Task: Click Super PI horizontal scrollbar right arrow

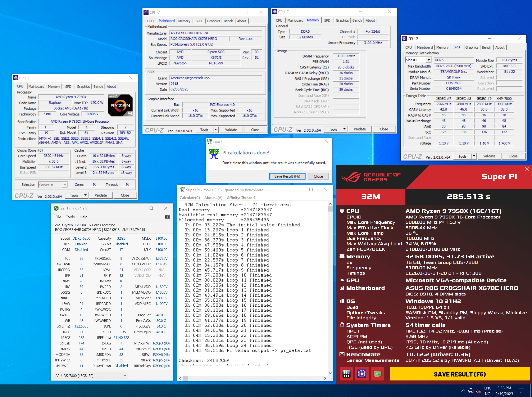Action: click(x=325, y=378)
